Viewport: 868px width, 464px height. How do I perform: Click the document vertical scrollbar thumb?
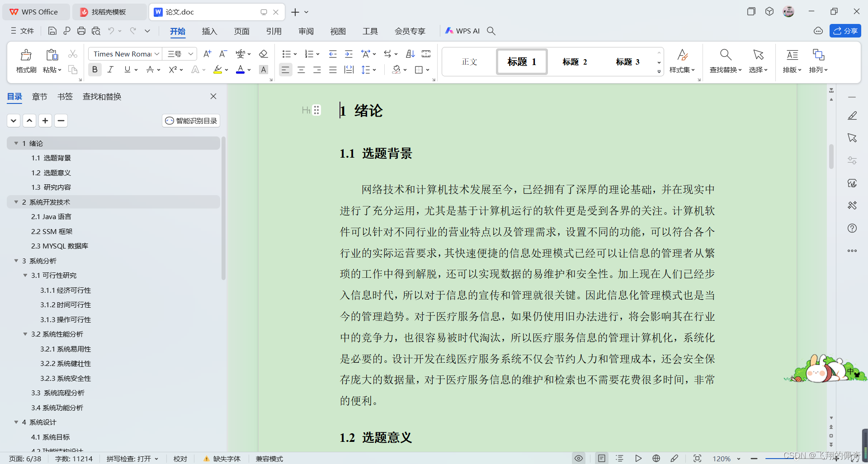[831, 156]
